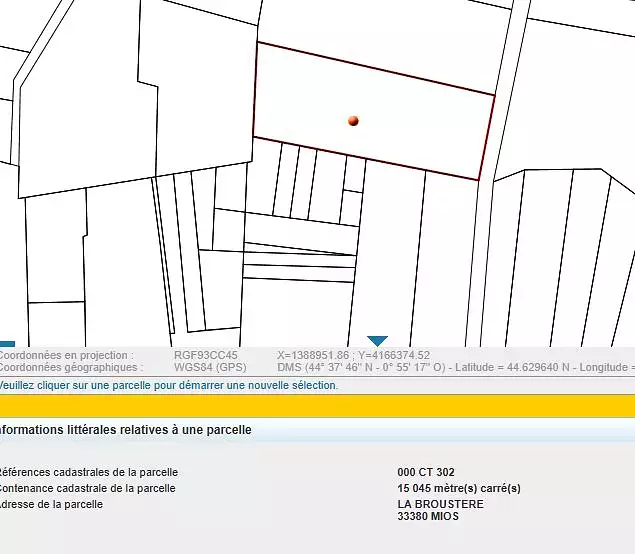Image resolution: width=635 pixels, height=554 pixels.
Task: Click the blue tab at the map's left edge
Action: pos(6,343)
